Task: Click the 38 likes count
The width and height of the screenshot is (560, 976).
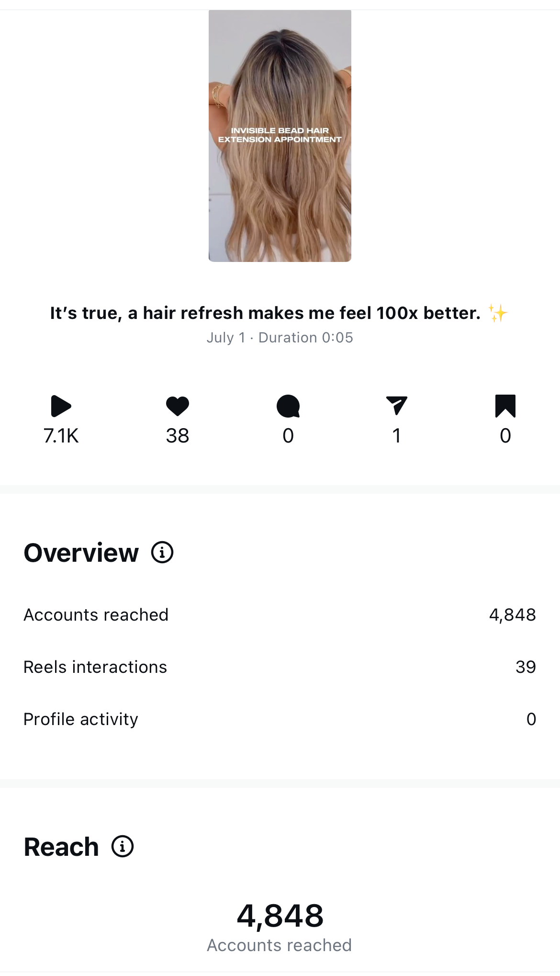Action: tap(178, 436)
